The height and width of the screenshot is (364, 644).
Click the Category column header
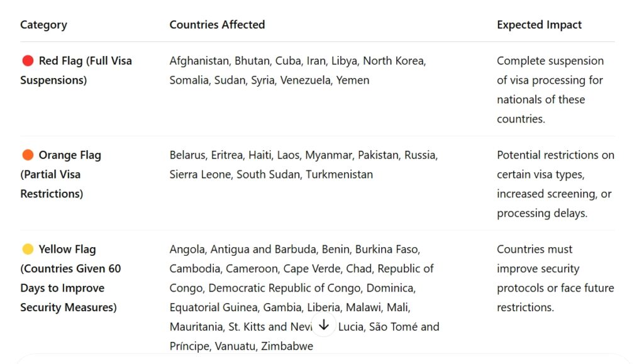point(43,25)
